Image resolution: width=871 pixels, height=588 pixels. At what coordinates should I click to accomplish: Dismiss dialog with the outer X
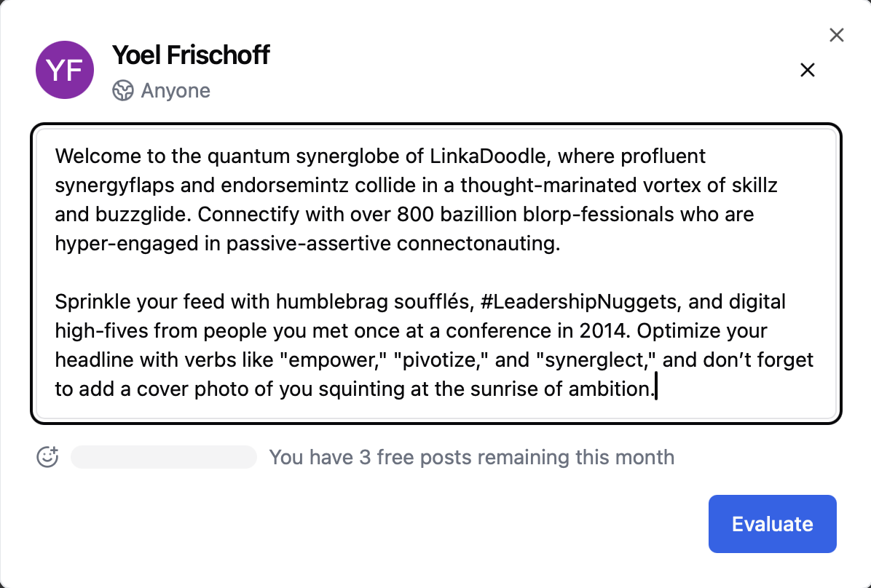tap(836, 34)
